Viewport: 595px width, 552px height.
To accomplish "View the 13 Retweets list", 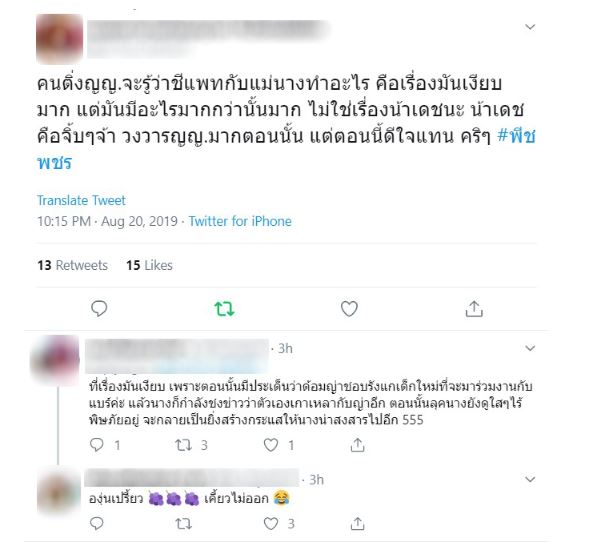I will pos(72,265).
